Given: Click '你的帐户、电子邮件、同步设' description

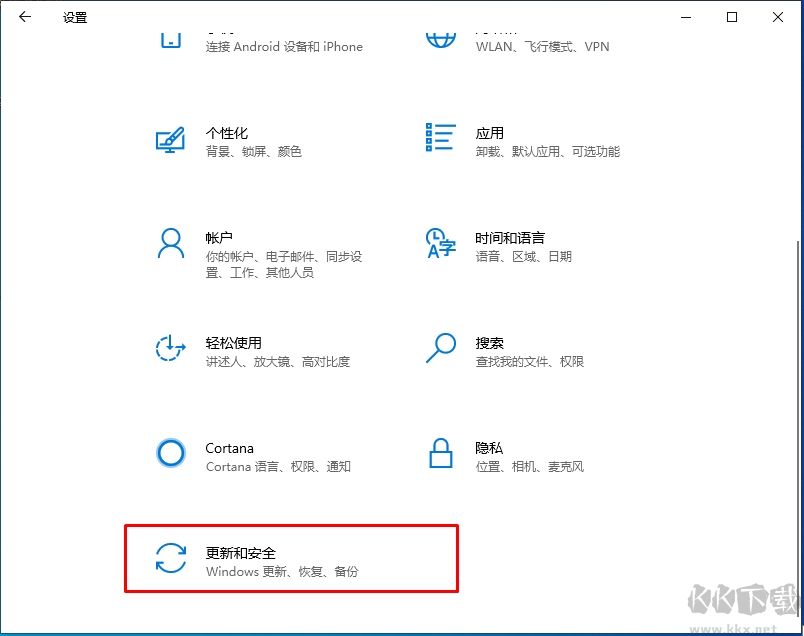Looking at the screenshot, I should pos(284,256).
